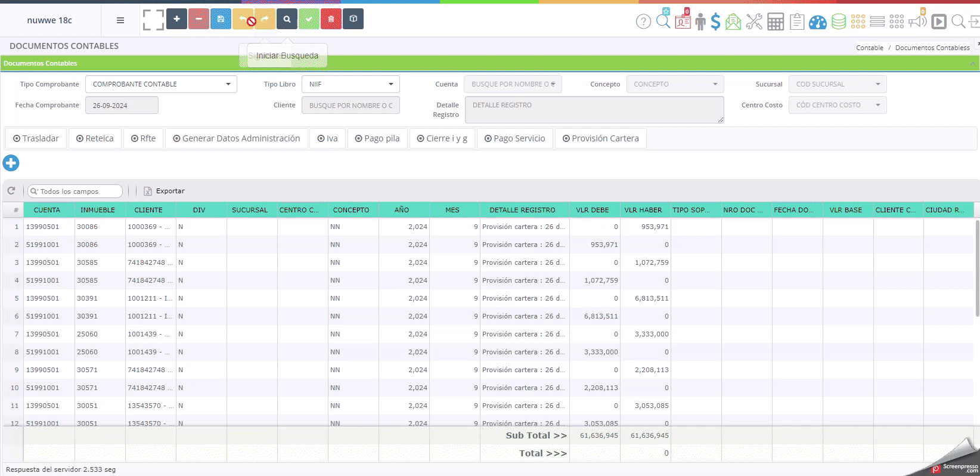This screenshot has height=476, width=980.
Task: Click Detalle Registro text area
Action: (594, 110)
